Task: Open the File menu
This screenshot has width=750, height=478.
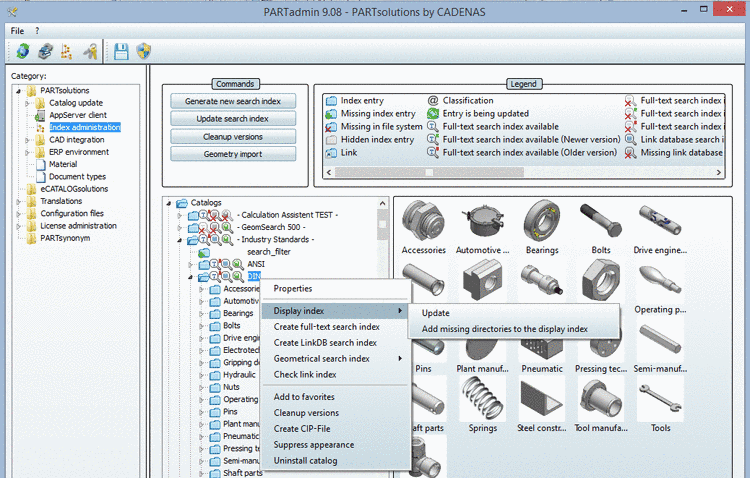Action: point(17,30)
